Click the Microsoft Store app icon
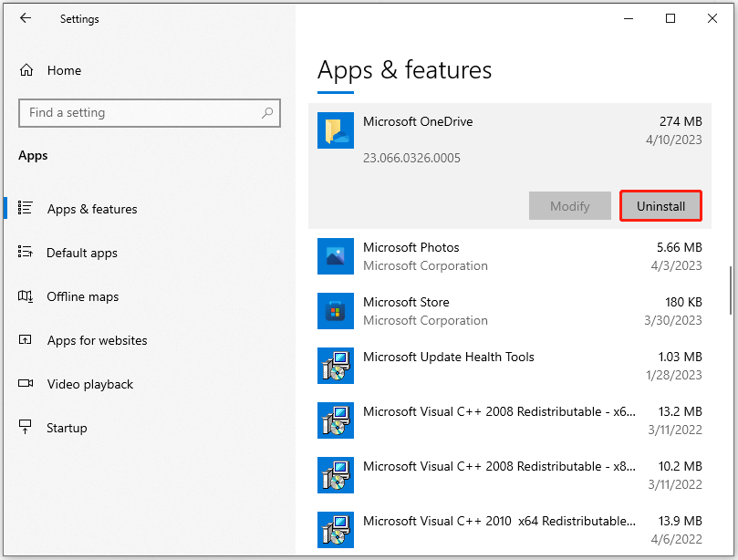The image size is (738, 560). click(x=335, y=311)
